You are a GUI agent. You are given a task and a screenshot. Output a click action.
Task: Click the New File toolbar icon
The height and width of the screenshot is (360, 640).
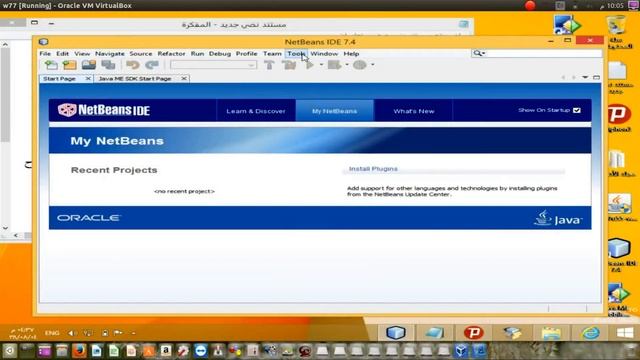(x=51, y=65)
